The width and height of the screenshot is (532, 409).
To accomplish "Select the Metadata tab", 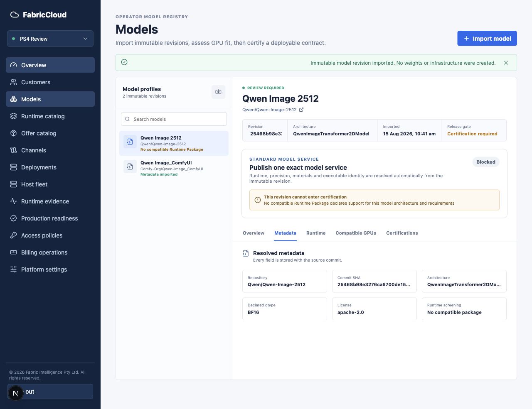I will pyautogui.click(x=285, y=233).
